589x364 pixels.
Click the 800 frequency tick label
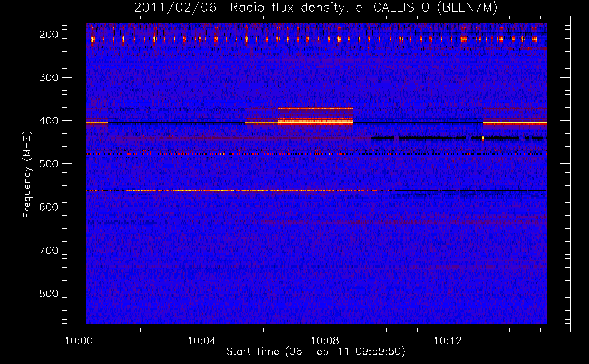click(x=49, y=293)
